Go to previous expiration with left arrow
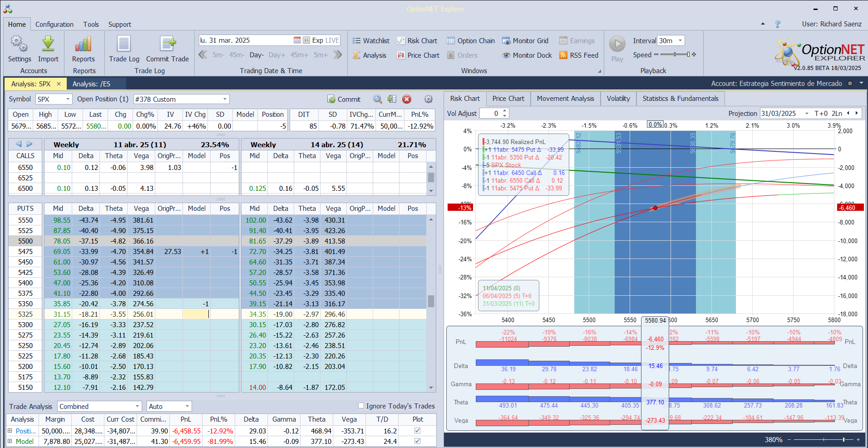This screenshot has height=448, width=868. 19,144
